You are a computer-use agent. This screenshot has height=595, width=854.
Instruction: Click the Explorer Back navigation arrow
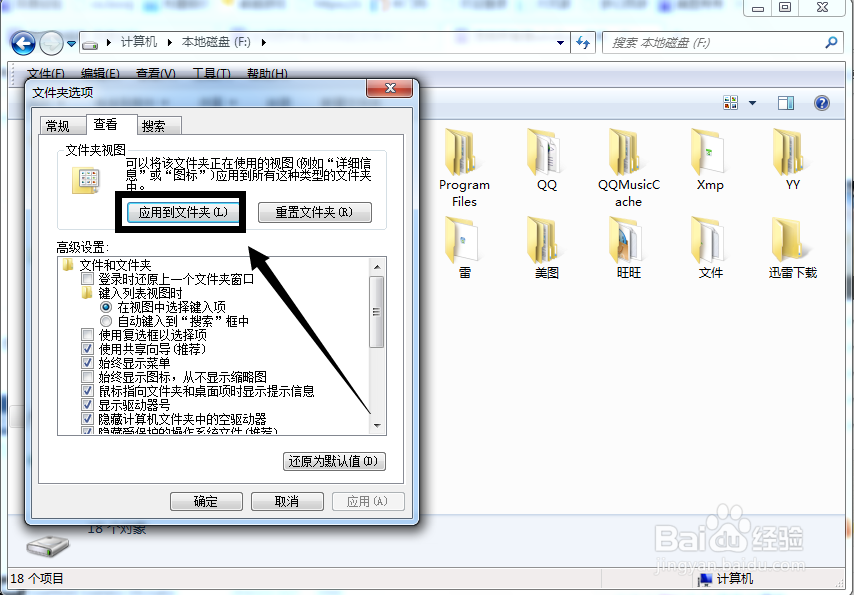tap(23, 43)
